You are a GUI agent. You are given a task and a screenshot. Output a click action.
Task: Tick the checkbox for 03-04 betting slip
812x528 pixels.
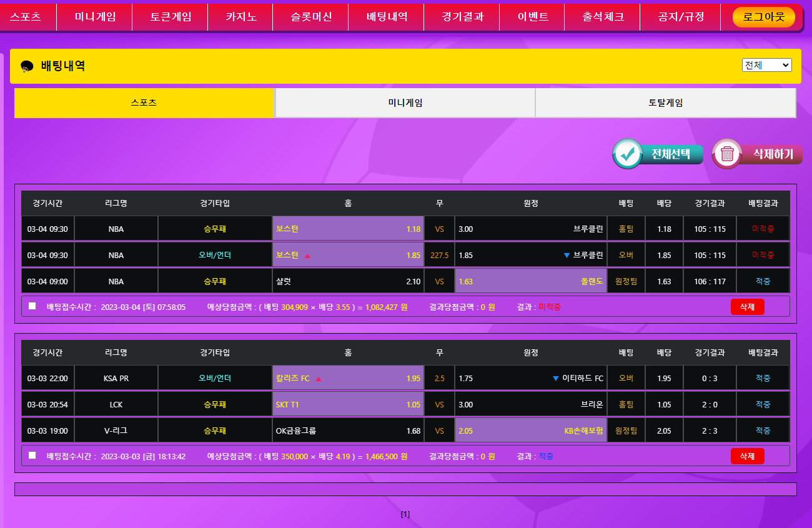(32, 306)
